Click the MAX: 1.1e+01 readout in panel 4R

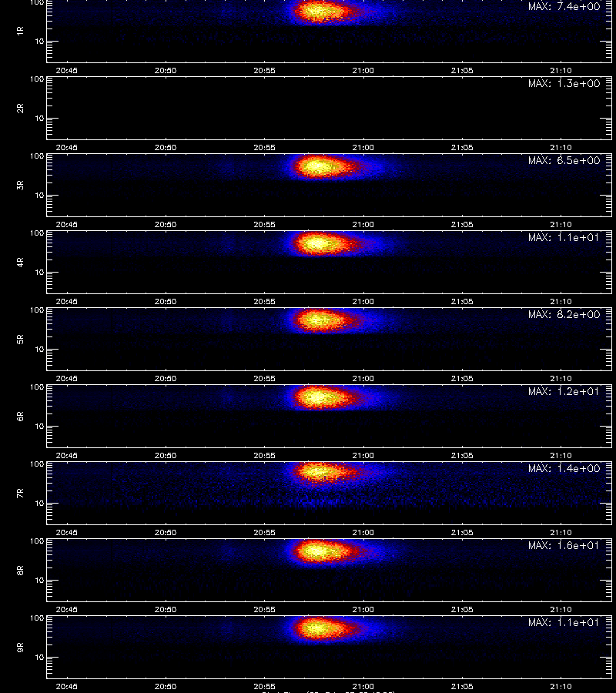pyautogui.click(x=564, y=237)
